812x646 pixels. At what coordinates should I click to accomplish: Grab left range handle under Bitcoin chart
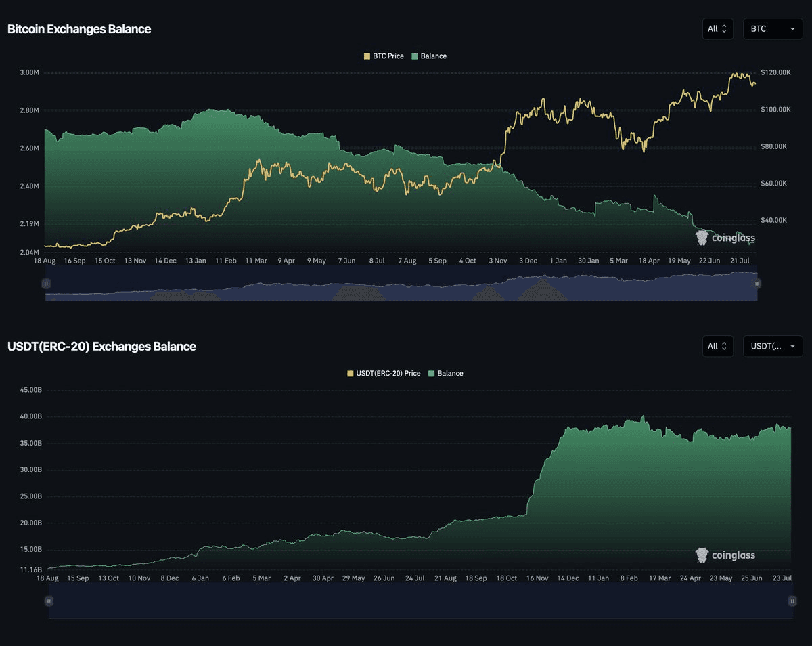46,284
